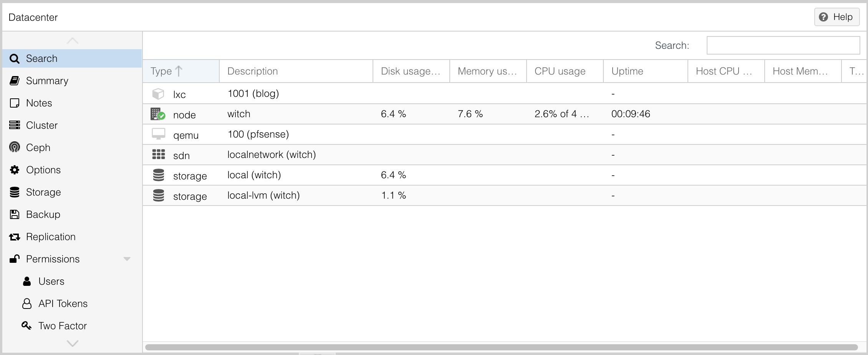This screenshot has height=355, width=868.
Task: Collapse the Permissions submenu arrow
Action: tap(127, 259)
